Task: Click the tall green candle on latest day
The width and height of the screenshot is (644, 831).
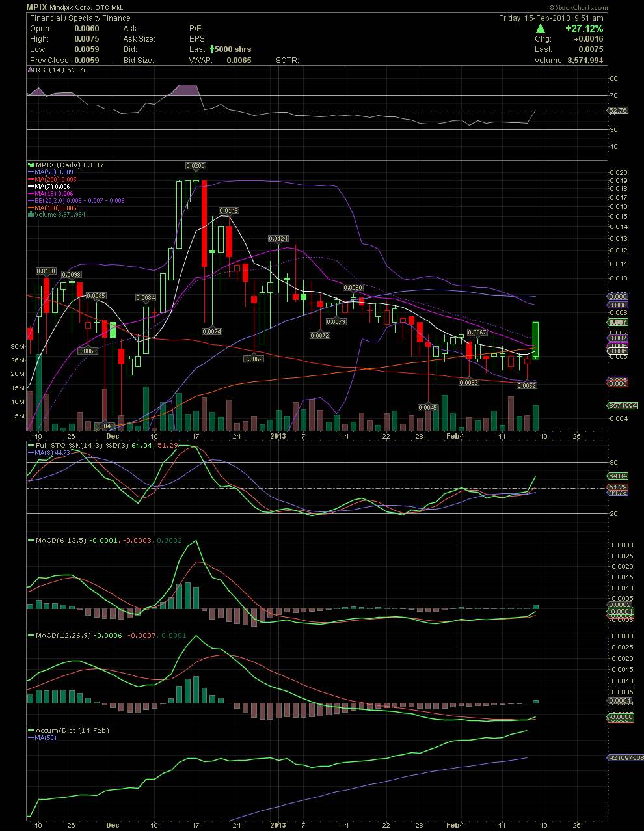Action: click(x=536, y=340)
